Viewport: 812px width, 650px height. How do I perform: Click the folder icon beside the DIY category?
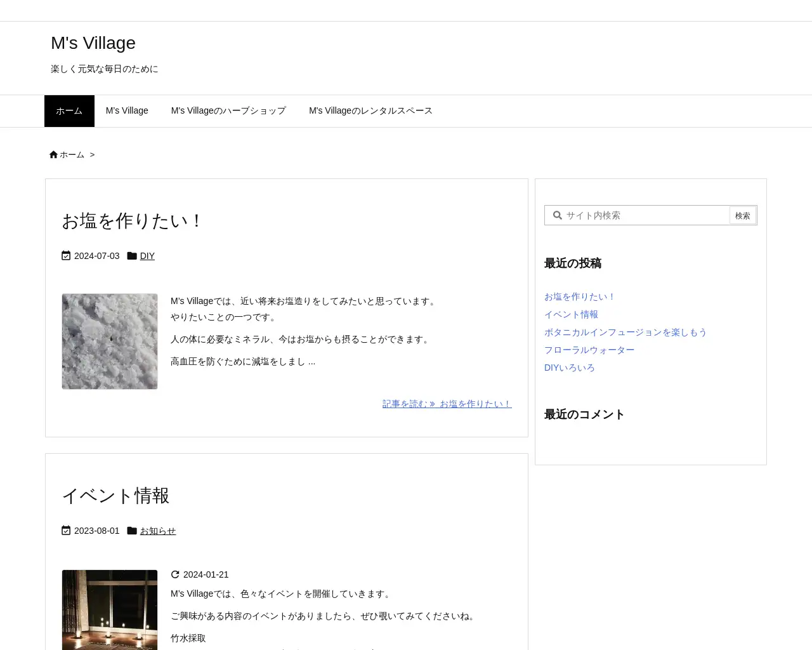pos(132,255)
